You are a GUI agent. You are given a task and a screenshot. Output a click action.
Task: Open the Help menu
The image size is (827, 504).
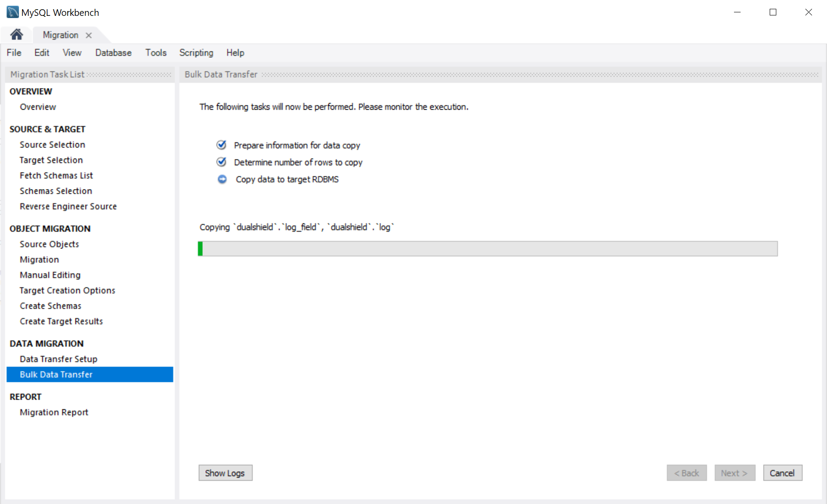[235, 53]
